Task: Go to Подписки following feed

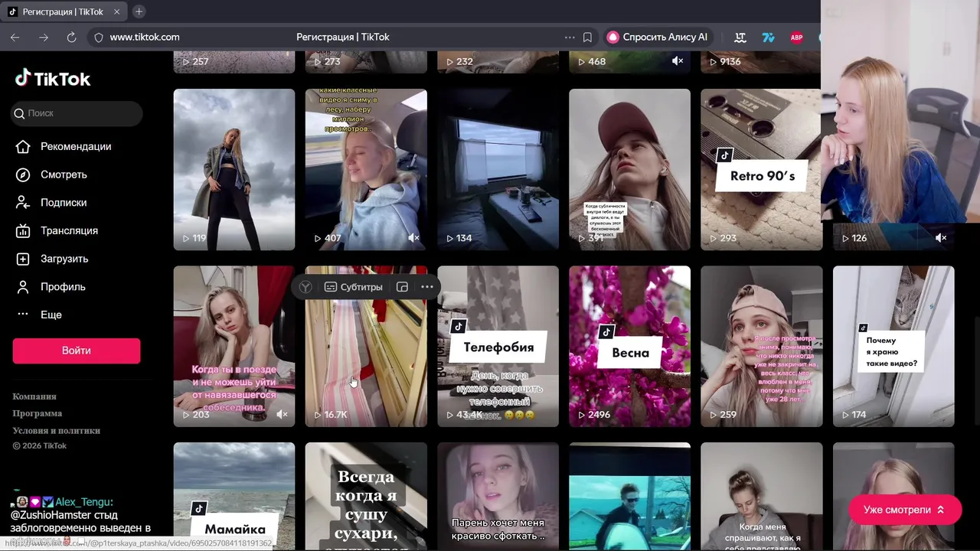Action: coord(52,203)
